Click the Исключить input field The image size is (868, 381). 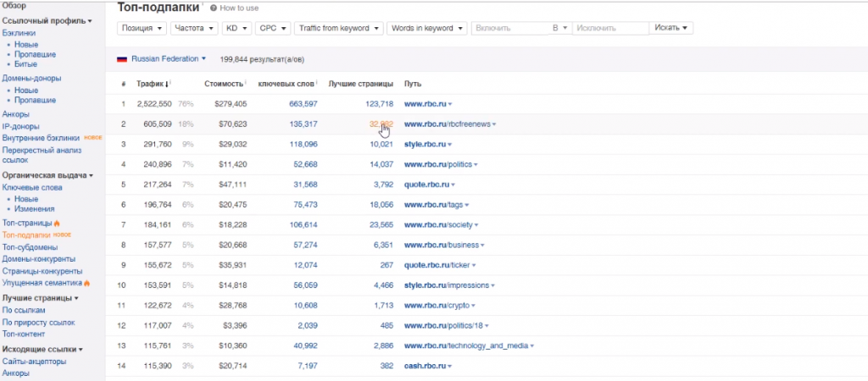610,28
